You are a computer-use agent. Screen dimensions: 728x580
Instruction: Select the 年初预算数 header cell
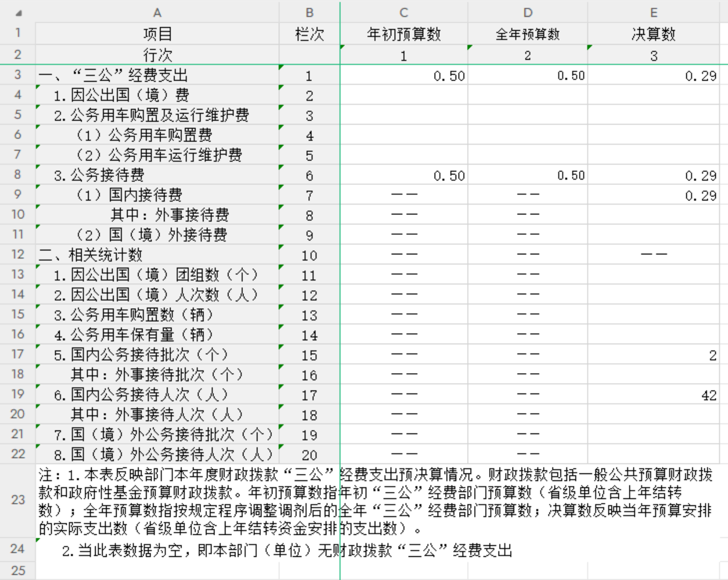coord(403,34)
